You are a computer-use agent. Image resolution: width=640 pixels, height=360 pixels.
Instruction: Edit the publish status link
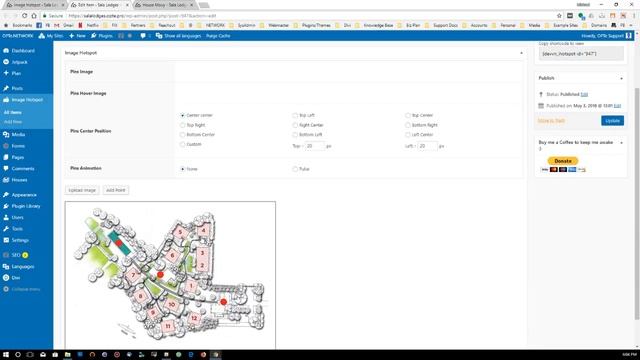[584, 94]
